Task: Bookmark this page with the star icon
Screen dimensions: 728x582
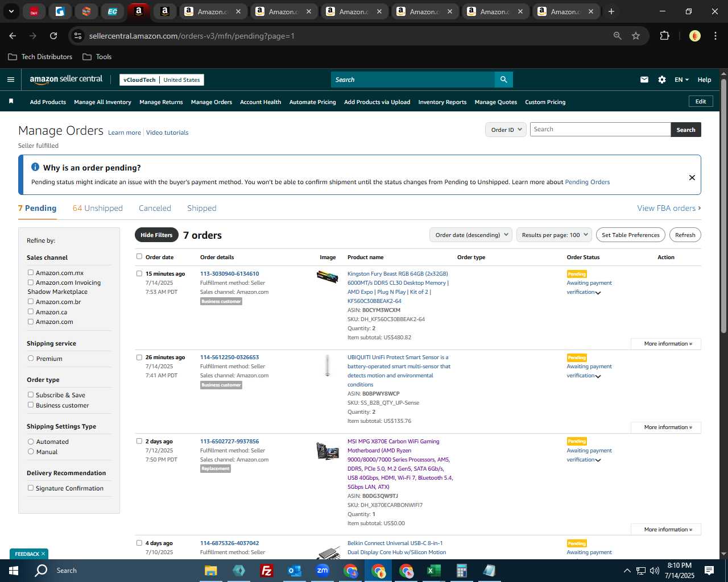Action: coord(636,36)
